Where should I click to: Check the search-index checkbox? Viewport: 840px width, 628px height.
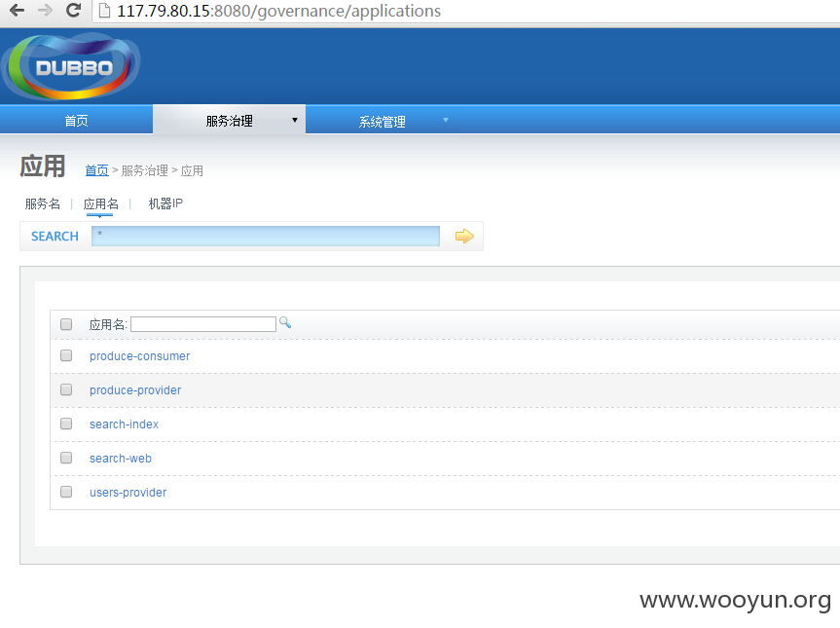click(x=66, y=424)
